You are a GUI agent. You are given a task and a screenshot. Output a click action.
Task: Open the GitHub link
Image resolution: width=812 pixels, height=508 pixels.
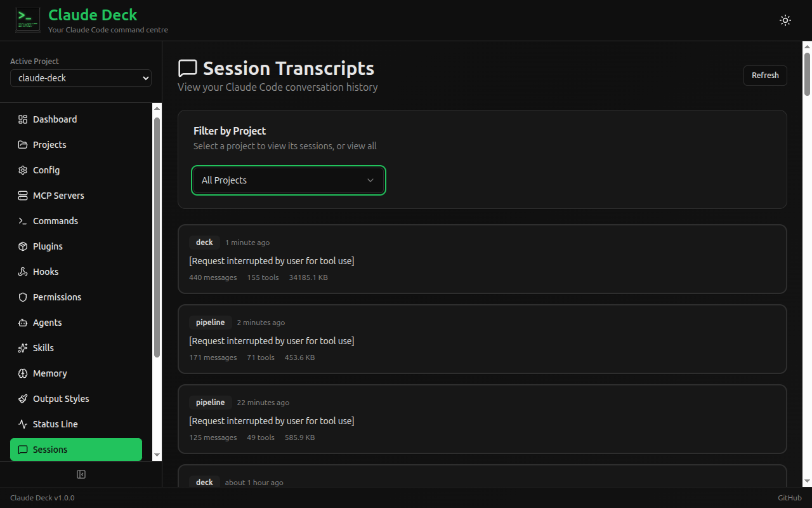pyautogui.click(x=789, y=497)
